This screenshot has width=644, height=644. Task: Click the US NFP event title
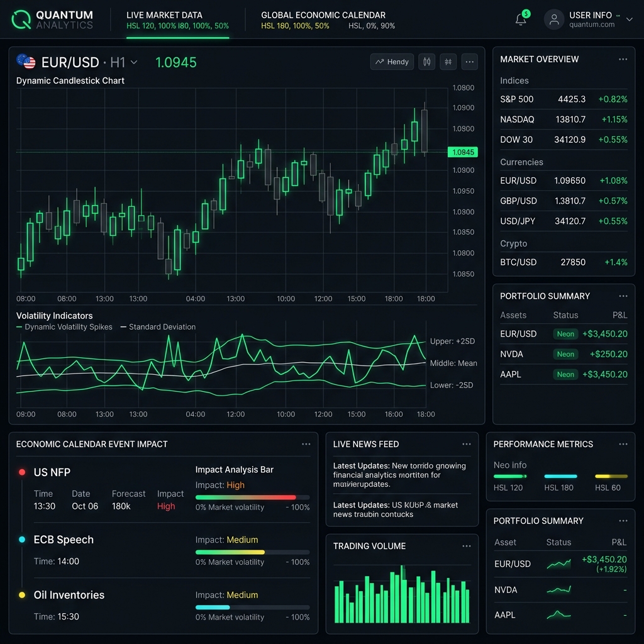tap(52, 472)
